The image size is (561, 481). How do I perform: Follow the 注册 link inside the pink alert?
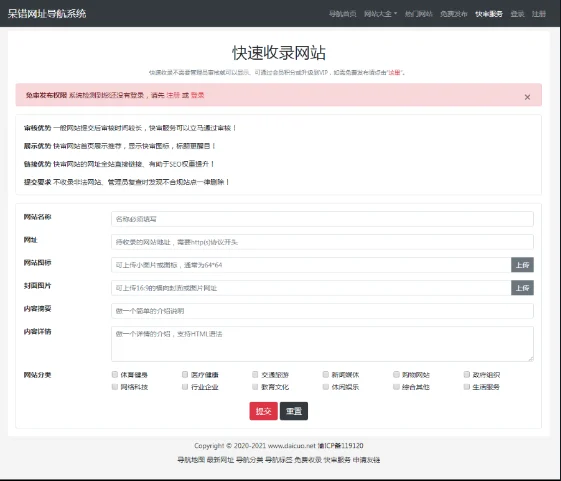click(x=173, y=95)
